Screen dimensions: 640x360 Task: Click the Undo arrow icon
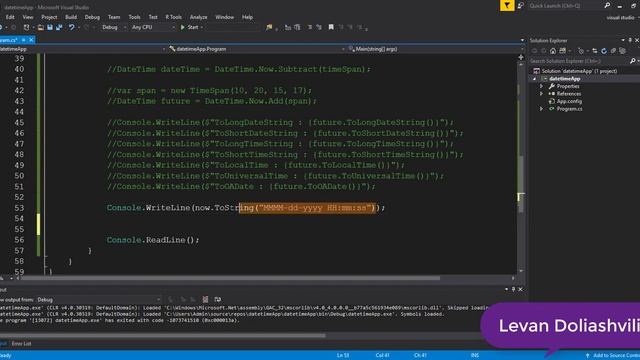(x=71, y=27)
